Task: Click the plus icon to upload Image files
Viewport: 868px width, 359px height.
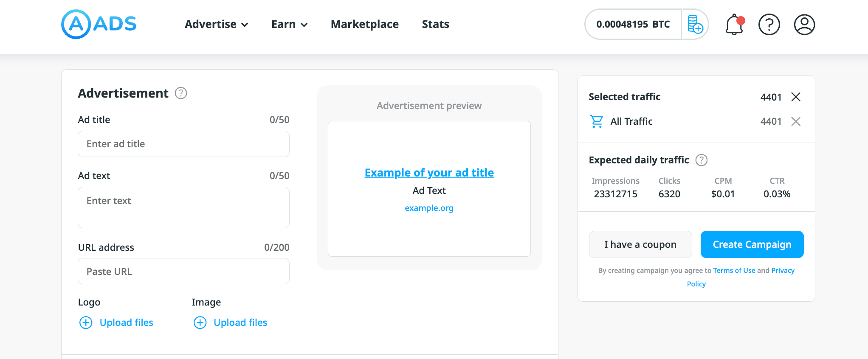Action: [200, 323]
